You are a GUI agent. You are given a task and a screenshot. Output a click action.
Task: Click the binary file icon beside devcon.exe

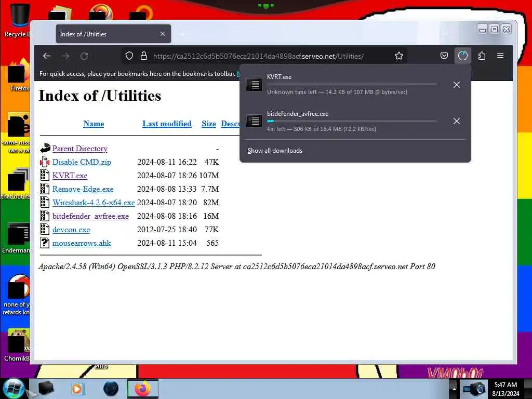point(45,229)
